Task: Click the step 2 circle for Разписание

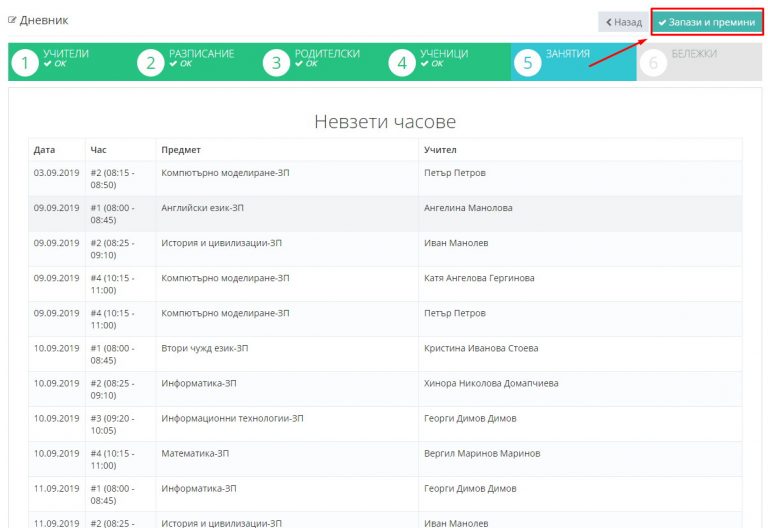Action: point(150,63)
